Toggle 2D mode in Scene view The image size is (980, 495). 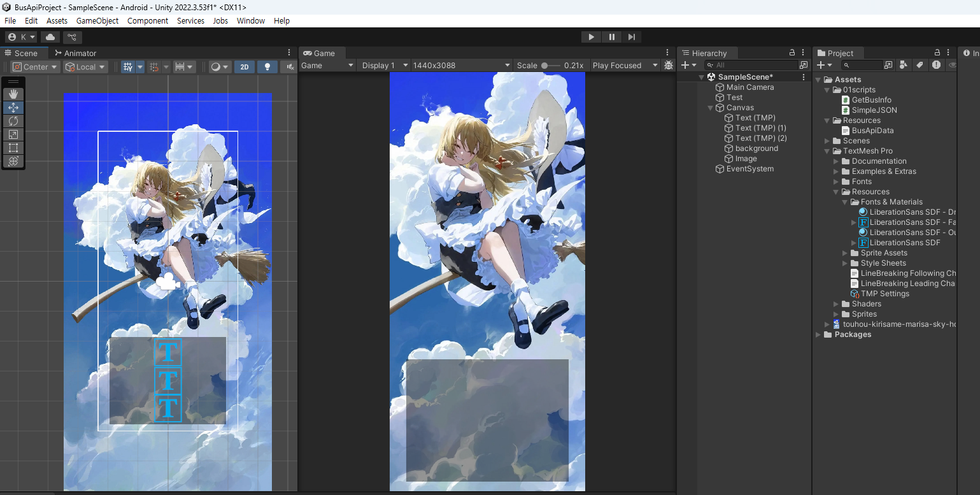coord(244,67)
